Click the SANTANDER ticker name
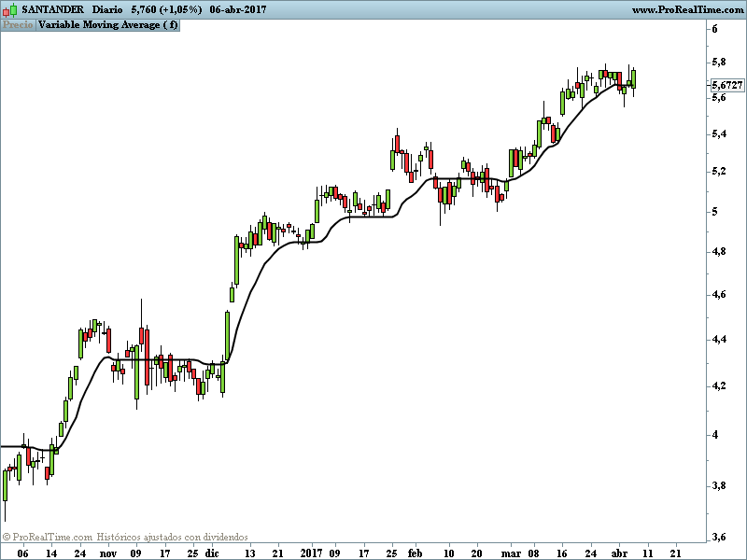747x560 pixels. point(52,9)
